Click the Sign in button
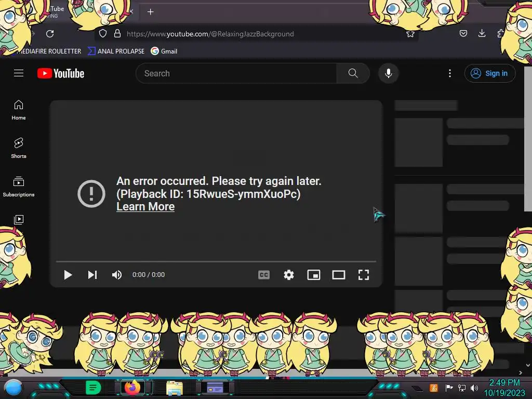Screen dimensions: 532x399 tap(490, 73)
